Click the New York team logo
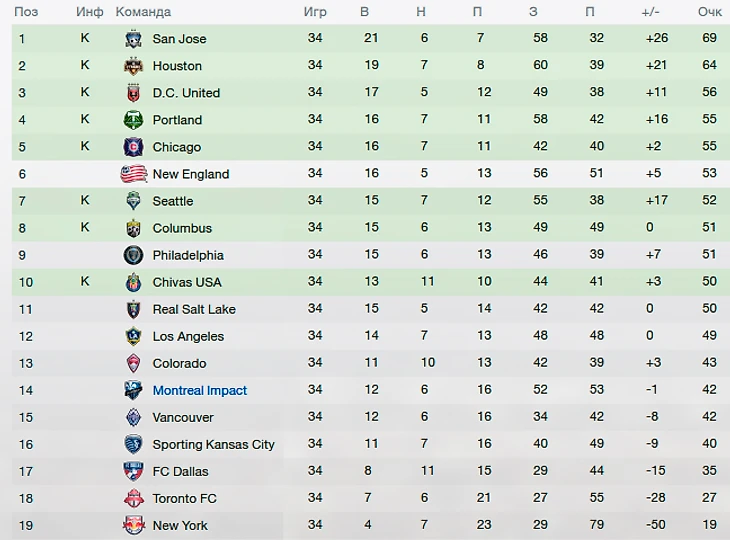Viewport: 730px width, 540px height. click(133, 525)
